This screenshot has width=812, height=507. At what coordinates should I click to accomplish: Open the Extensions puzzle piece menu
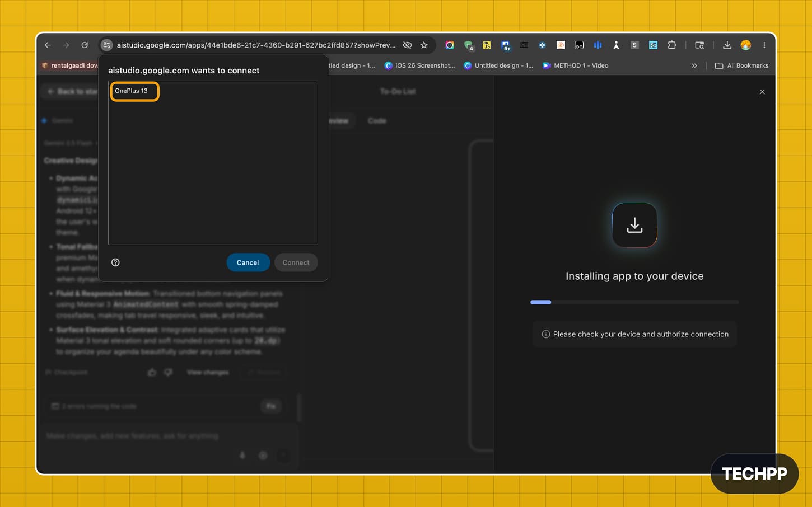tap(672, 45)
